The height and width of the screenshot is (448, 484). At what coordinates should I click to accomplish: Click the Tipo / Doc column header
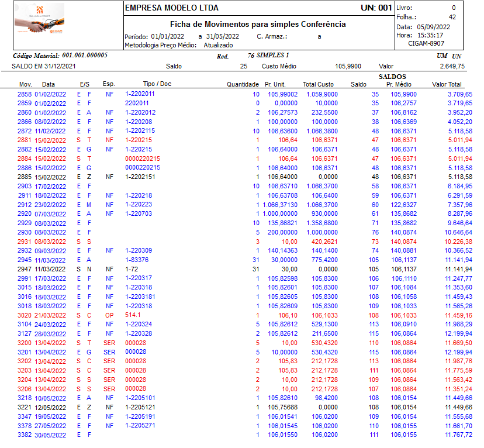[x=157, y=84]
